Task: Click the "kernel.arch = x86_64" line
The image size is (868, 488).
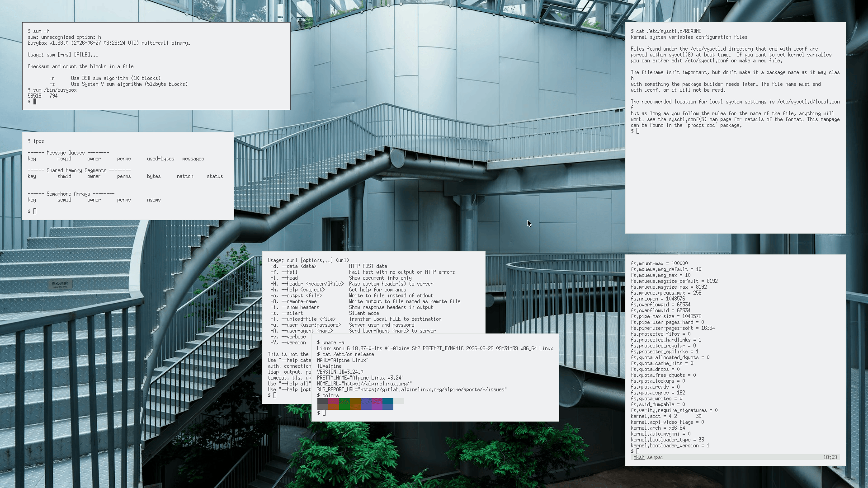Action: [658, 428]
